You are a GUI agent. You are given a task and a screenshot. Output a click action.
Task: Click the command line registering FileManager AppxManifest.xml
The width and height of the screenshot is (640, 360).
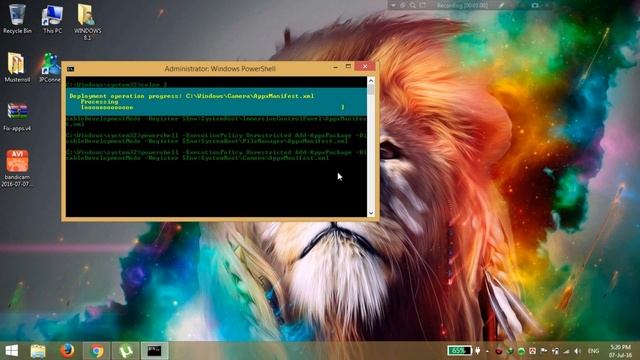216,138
